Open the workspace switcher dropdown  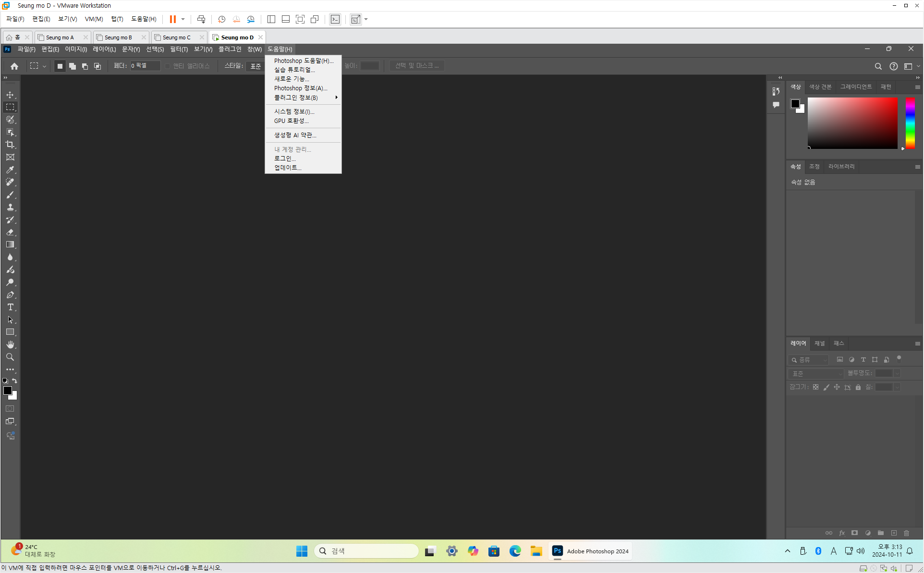click(x=910, y=66)
